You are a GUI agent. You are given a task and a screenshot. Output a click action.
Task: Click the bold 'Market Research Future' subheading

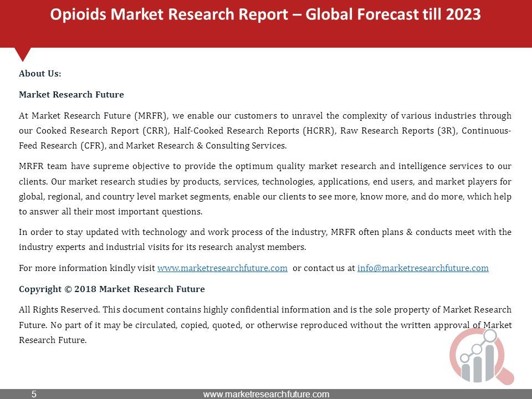coord(71,95)
